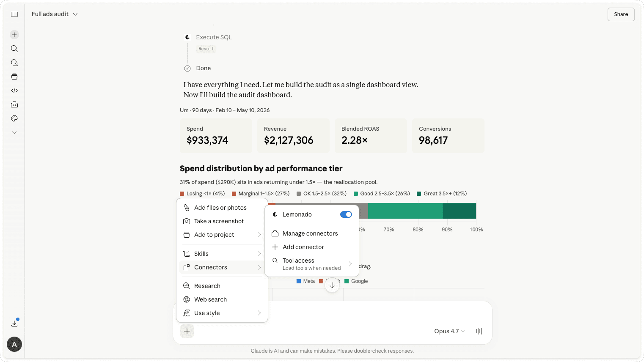The width and height of the screenshot is (644, 362).
Task: Click the Share button
Action: pyautogui.click(x=621, y=14)
